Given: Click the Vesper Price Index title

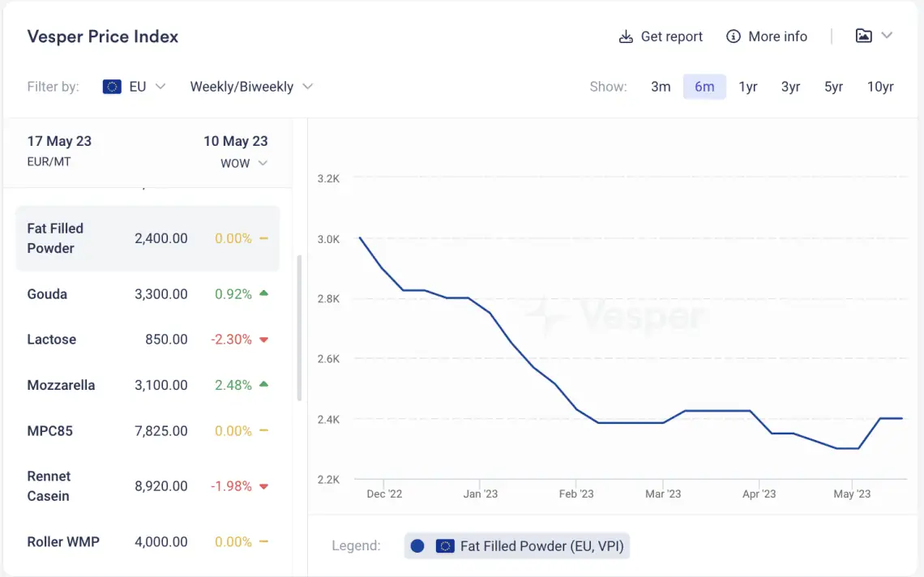Looking at the screenshot, I should coord(103,36).
